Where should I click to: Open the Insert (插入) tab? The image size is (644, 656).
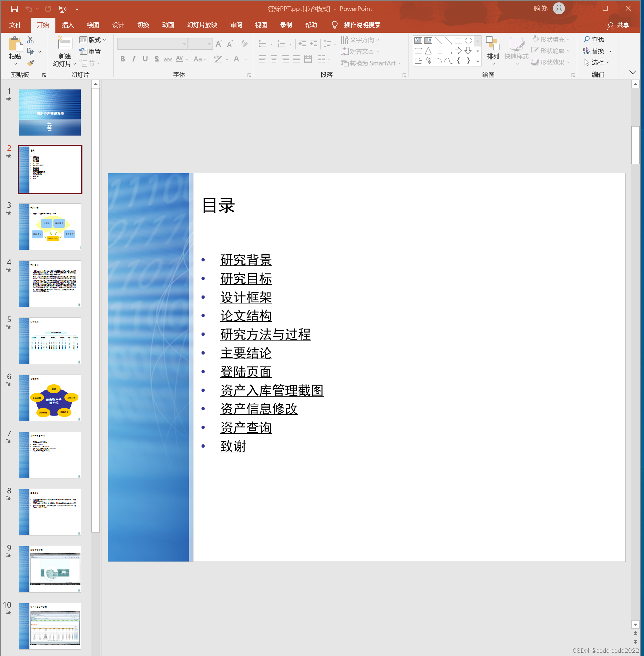[68, 25]
